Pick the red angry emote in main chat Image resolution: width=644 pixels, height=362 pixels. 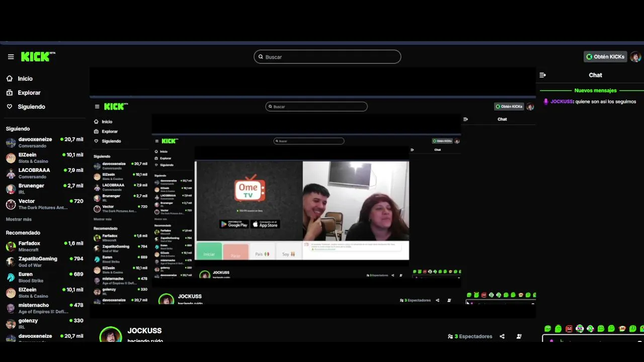coord(569,329)
